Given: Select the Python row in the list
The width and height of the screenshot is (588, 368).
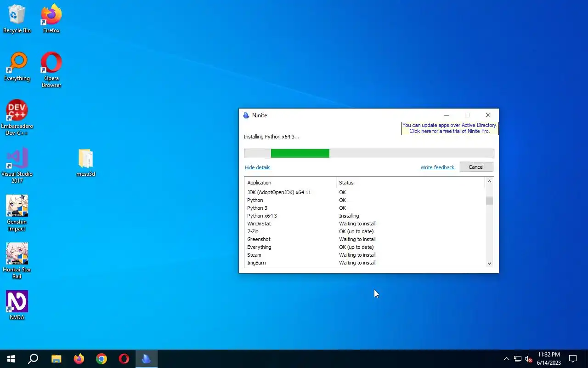Looking at the screenshot, I should click(365, 200).
